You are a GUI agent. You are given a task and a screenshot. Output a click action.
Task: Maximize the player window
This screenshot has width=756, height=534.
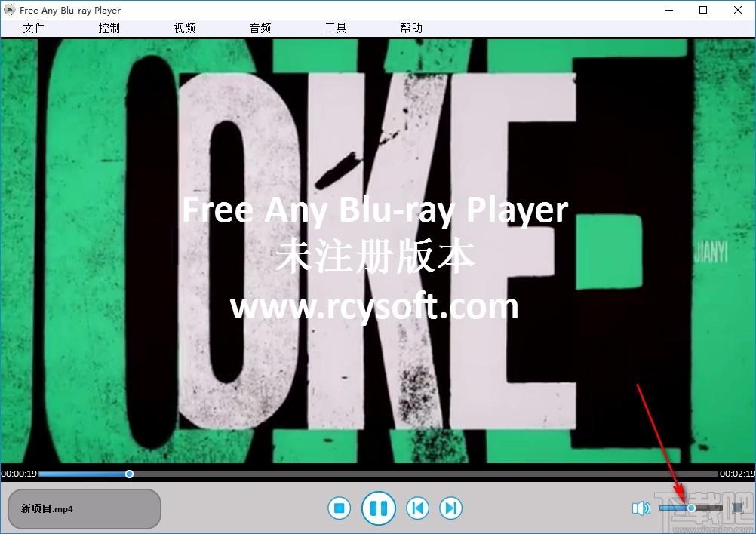click(703, 10)
